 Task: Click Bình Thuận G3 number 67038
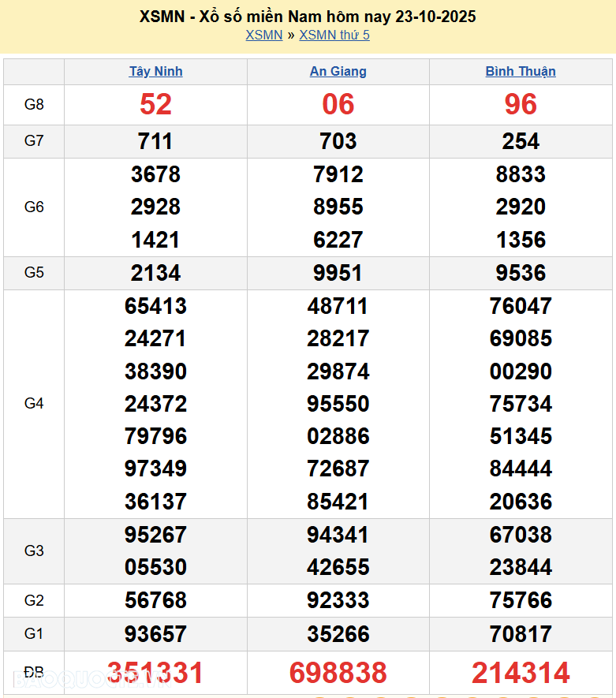(x=521, y=535)
